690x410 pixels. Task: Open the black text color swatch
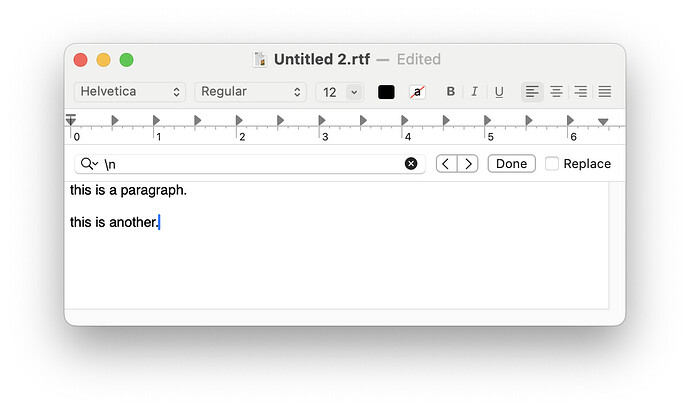(x=386, y=92)
